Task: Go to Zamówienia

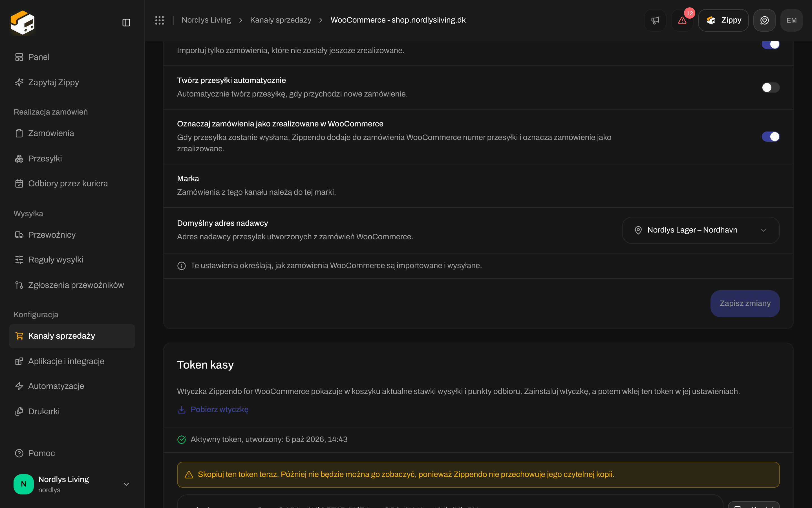Action: [72, 133]
